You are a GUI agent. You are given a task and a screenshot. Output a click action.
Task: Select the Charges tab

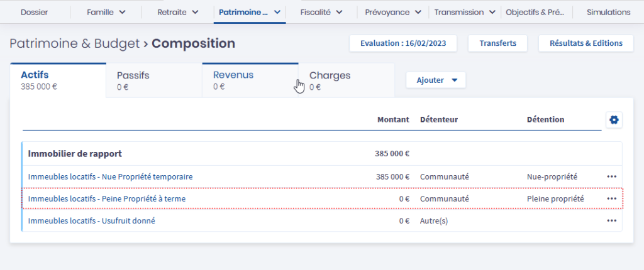(346, 80)
